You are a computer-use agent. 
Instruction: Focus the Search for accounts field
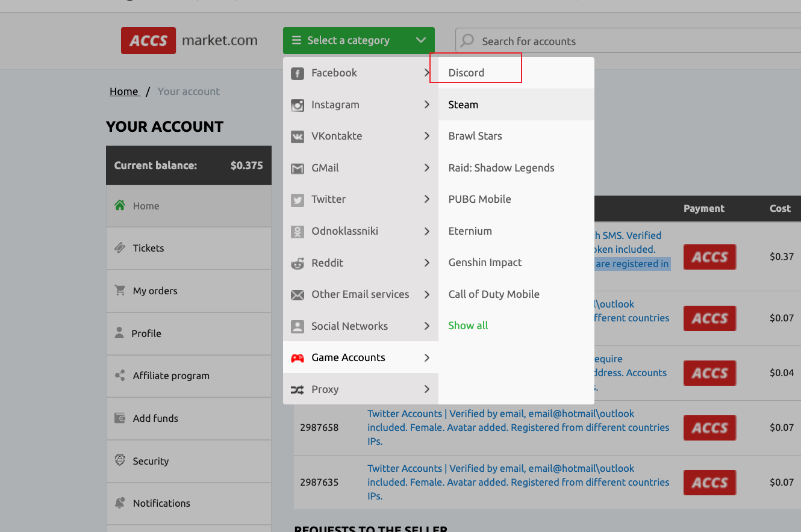pos(628,41)
